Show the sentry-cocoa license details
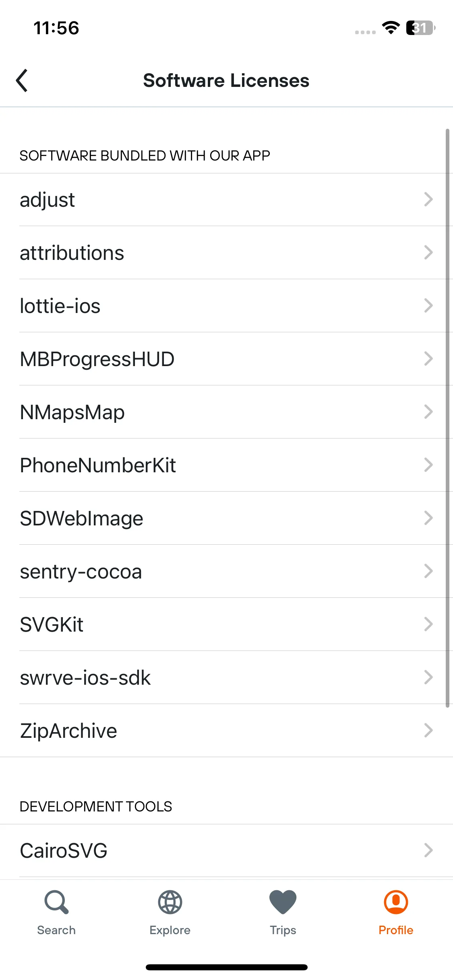The width and height of the screenshot is (453, 980). [226, 571]
